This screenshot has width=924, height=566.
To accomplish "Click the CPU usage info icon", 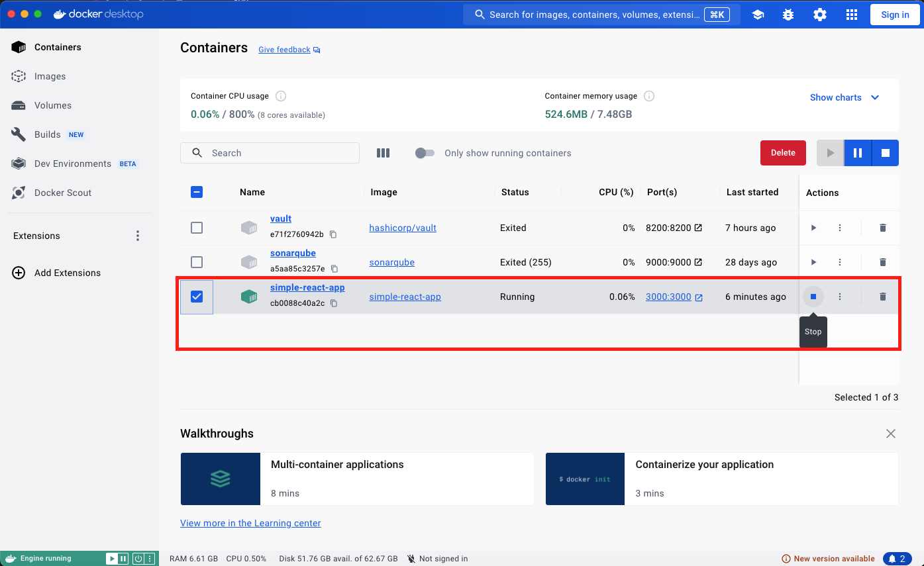I will (x=281, y=96).
